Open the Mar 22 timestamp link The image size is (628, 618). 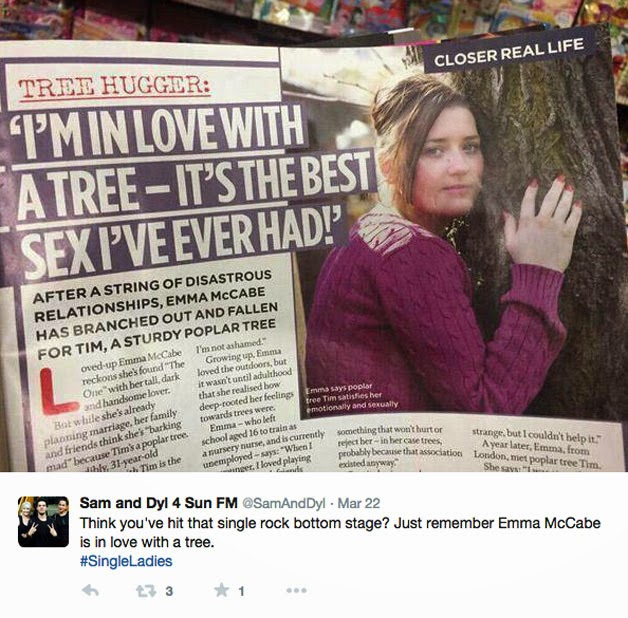[x=358, y=503]
